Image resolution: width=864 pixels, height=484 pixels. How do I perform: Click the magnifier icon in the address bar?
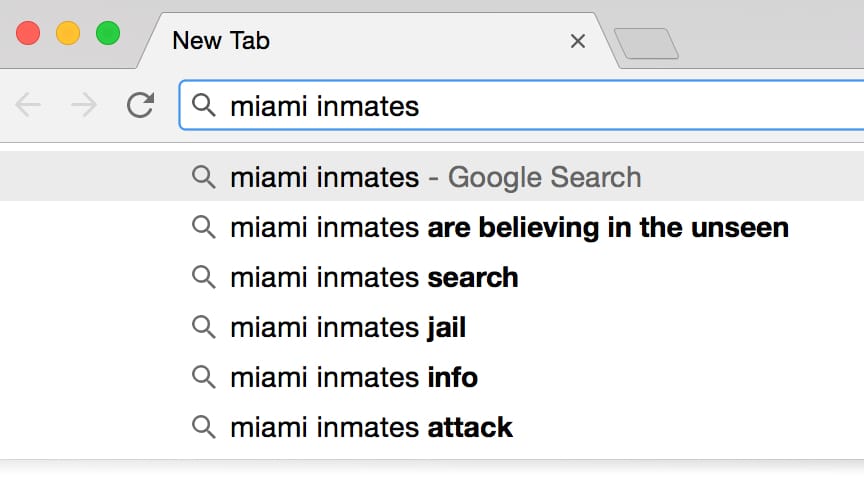tap(204, 105)
